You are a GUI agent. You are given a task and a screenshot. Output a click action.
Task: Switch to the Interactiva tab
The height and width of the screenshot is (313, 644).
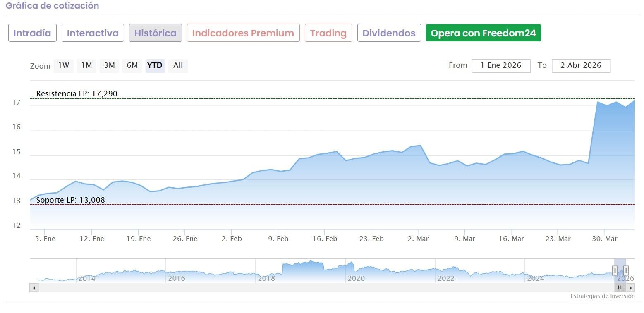pyautogui.click(x=93, y=33)
